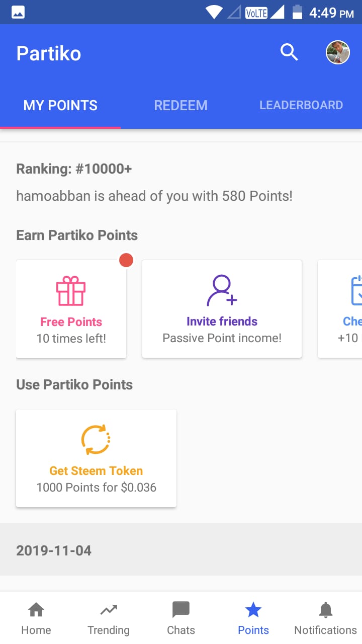The height and width of the screenshot is (644, 362).
Task: Open the Leaderboard tab
Action: (301, 105)
